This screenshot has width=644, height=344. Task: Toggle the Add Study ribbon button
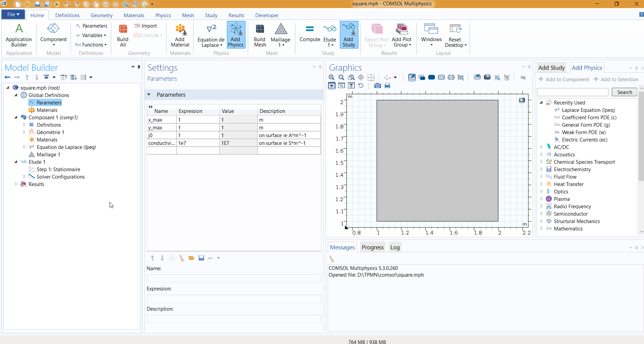tap(349, 35)
